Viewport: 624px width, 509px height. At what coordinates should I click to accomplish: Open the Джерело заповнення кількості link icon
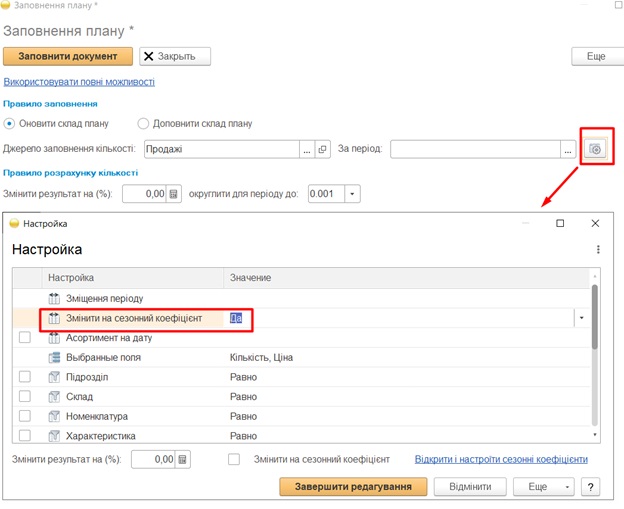tap(322, 149)
